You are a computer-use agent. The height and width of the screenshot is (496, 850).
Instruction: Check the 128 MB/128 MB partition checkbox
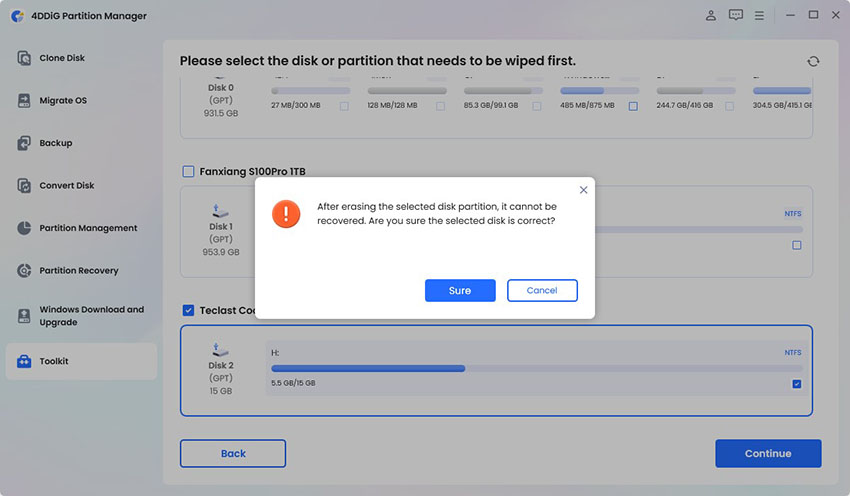coord(441,106)
